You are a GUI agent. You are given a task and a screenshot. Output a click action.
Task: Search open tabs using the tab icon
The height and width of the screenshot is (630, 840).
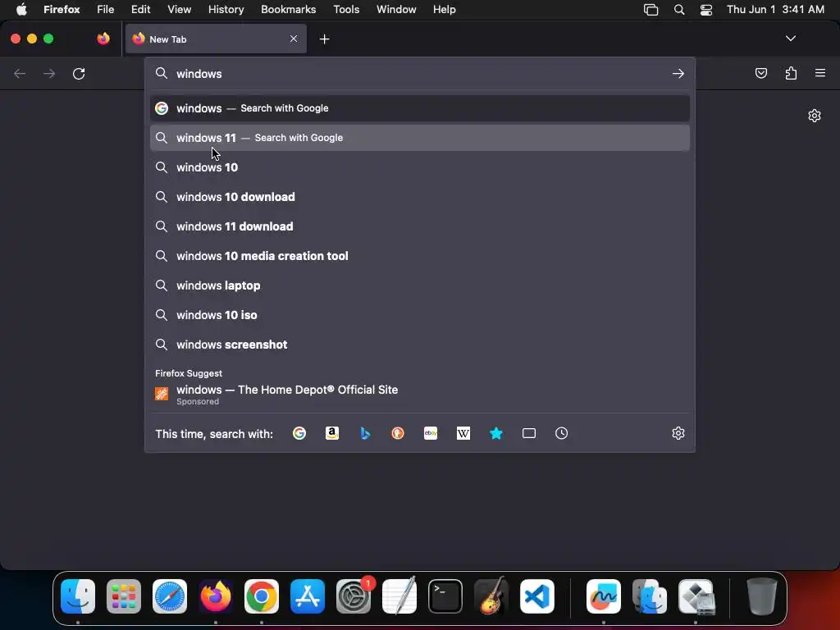pyautogui.click(x=529, y=433)
